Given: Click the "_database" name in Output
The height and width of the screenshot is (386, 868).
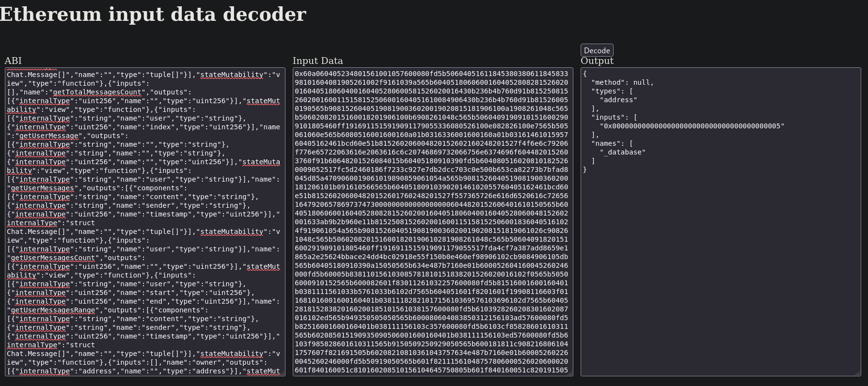Looking at the screenshot, I should (623, 152).
